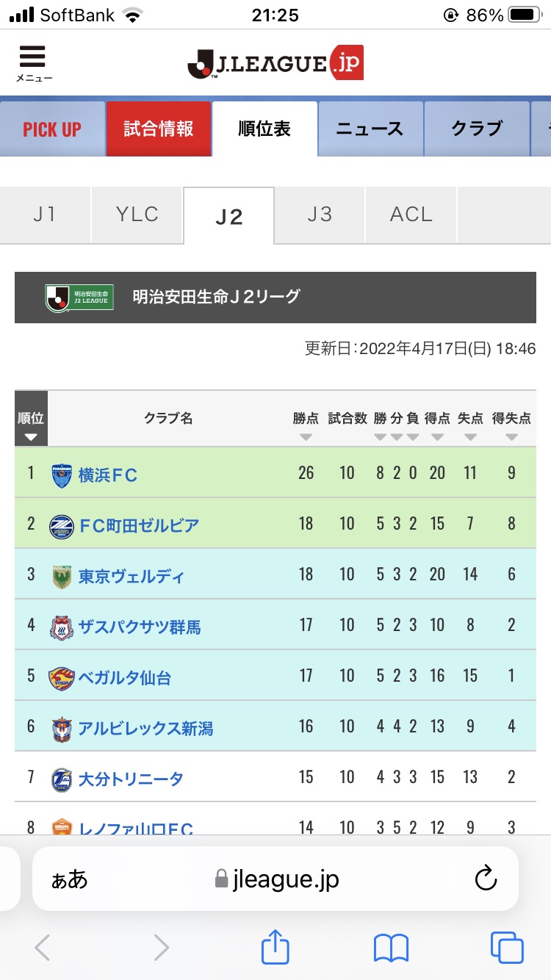The image size is (551, 980).
Task: Tap the jleague.jp address field
Action: tap(275, 879)
